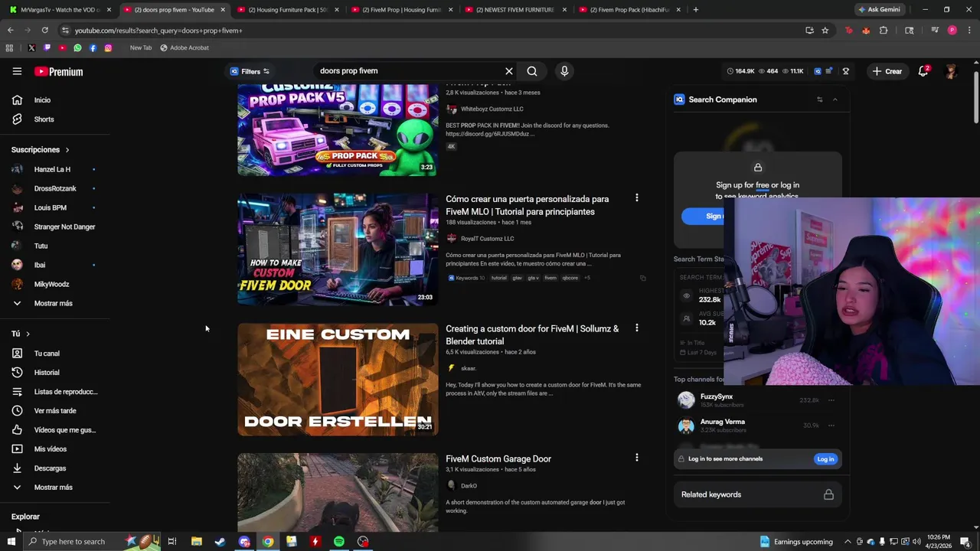The height and width of the screenshot is (551, 980).
Task: Open a new browser tab
Action: (x=695, y=10)
